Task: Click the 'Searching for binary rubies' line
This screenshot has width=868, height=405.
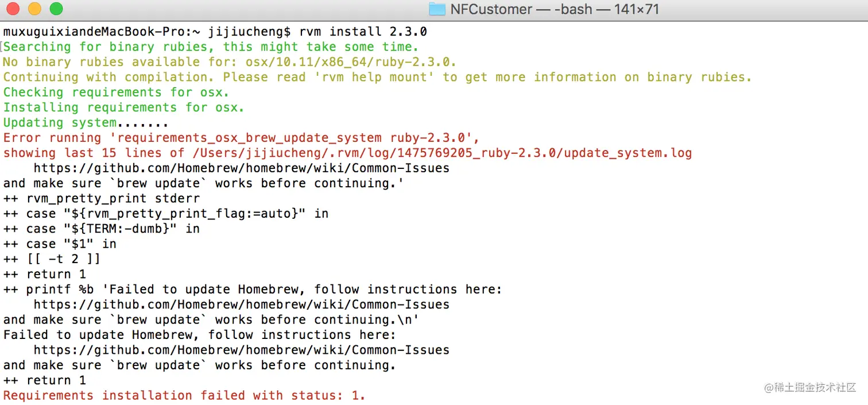Action: tap(211, 47)
